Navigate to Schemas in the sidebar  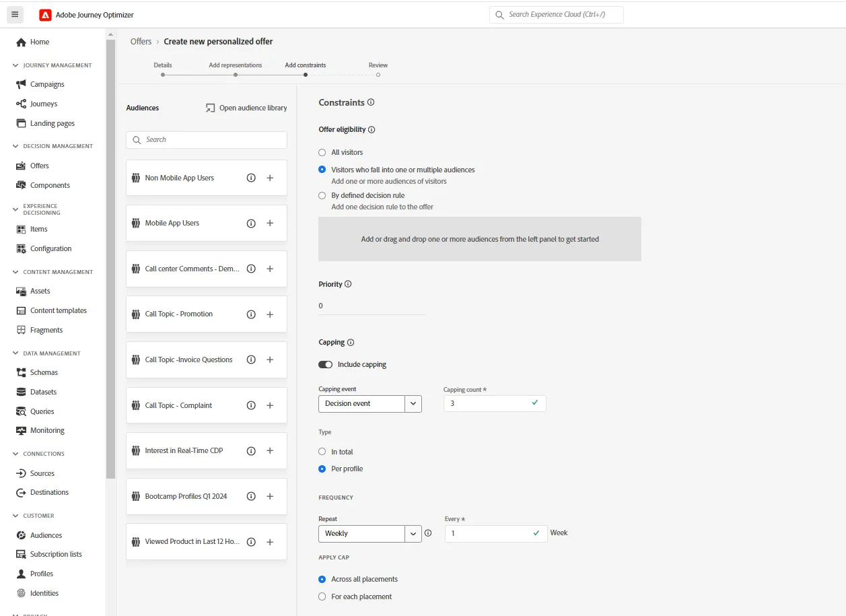(44, 373)
